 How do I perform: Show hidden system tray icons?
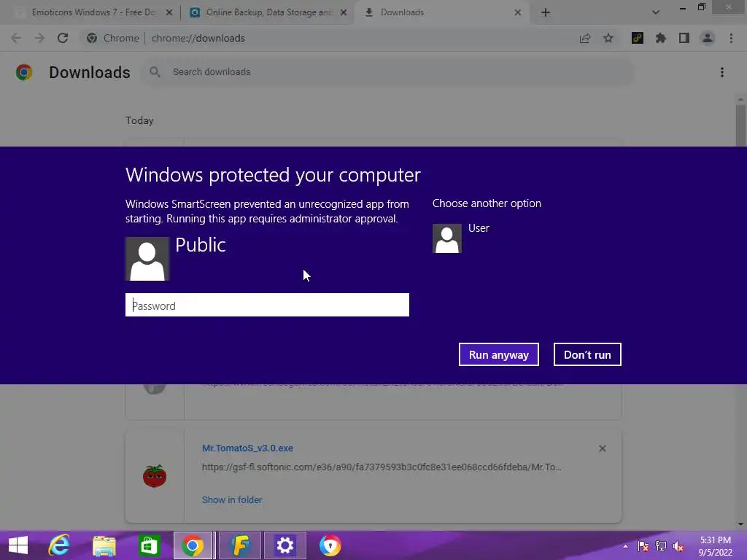tap(625, 546)
